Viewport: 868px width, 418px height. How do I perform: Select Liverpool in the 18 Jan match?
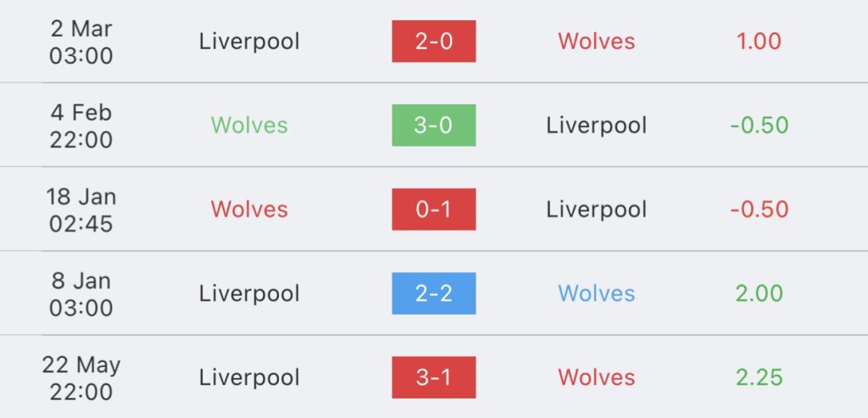[596, 209]
